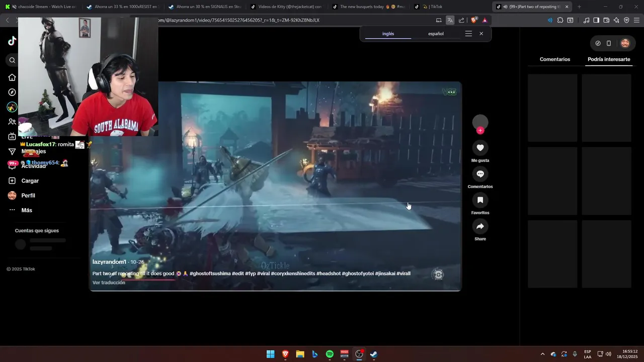644x362 pixels.
Task: Toggle the browser sidebar panel
Action: click(x=596, y=20)
